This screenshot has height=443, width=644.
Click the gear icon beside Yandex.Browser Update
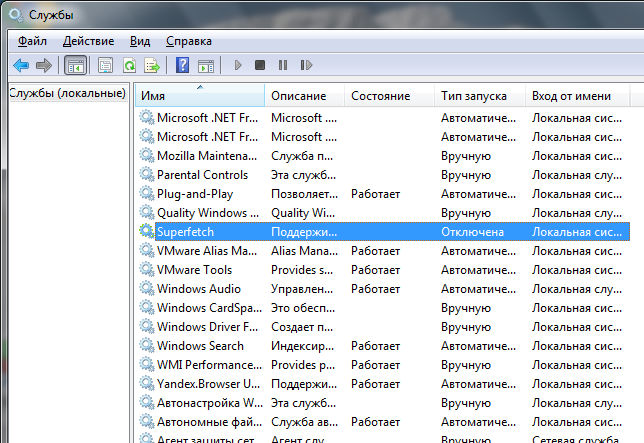(147, 383)
